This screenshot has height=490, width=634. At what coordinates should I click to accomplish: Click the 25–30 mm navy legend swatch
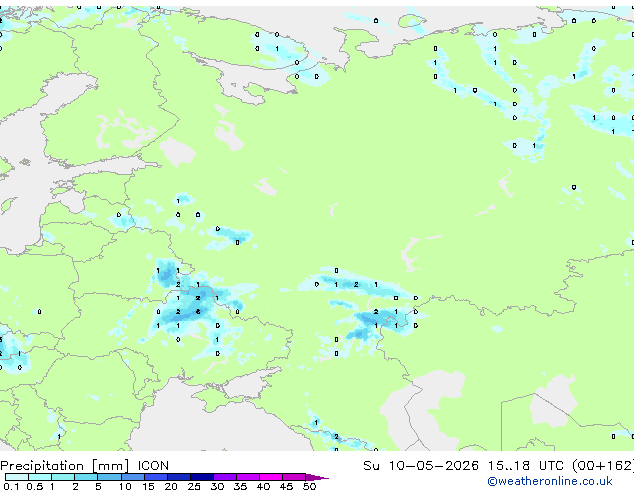pos(202,477)
